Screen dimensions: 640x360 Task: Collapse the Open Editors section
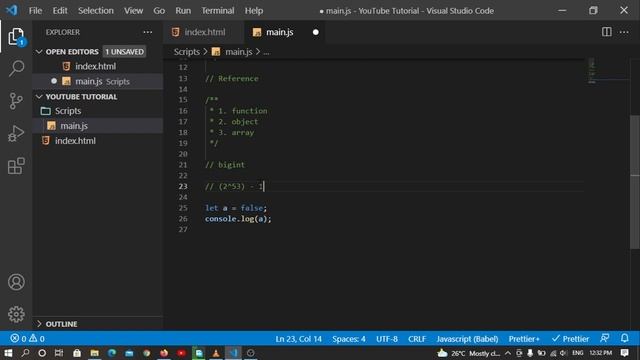[x=39, y=52]
